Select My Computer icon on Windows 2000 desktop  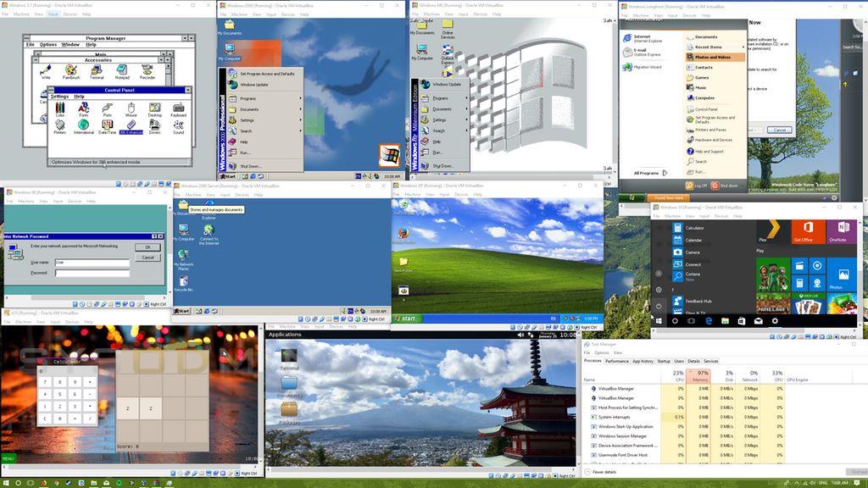(229, 52)
